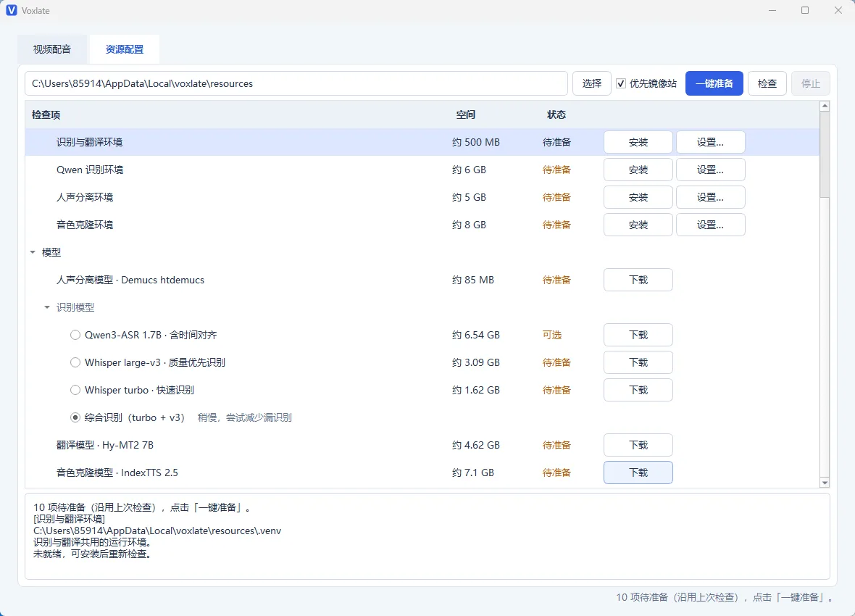Download the Hy-MT2 7B translation model
Viewport: 855px width, 616px height.
click(638, 445)
